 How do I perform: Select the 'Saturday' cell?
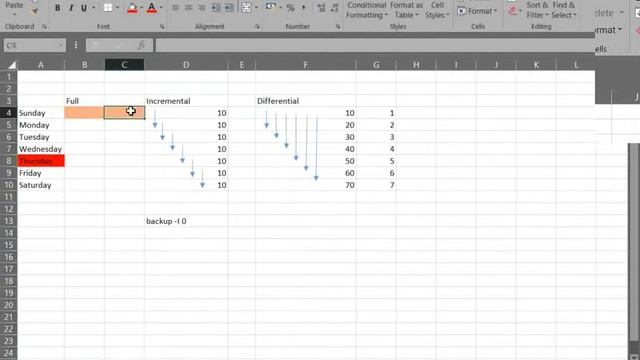pyautogui.click(x=41, y=185)
